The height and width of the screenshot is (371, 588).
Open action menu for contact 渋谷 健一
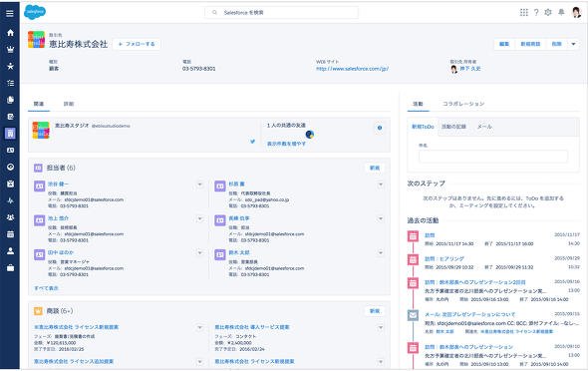click(x=200, y=185)
